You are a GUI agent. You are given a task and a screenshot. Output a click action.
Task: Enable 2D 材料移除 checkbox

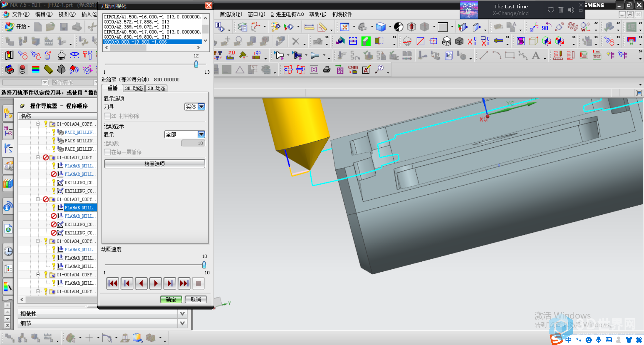pyautogui.click(x=107, y=116)
